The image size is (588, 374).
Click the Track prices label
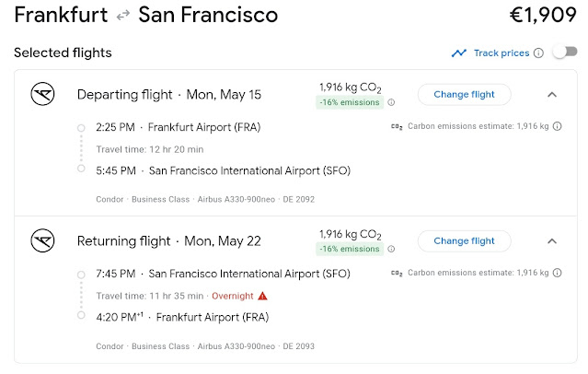click(x=501, y=53)
